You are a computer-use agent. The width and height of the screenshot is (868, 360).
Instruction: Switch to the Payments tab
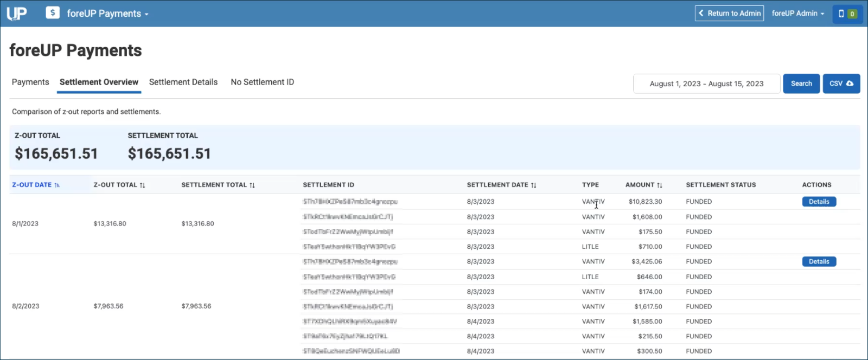30,82
